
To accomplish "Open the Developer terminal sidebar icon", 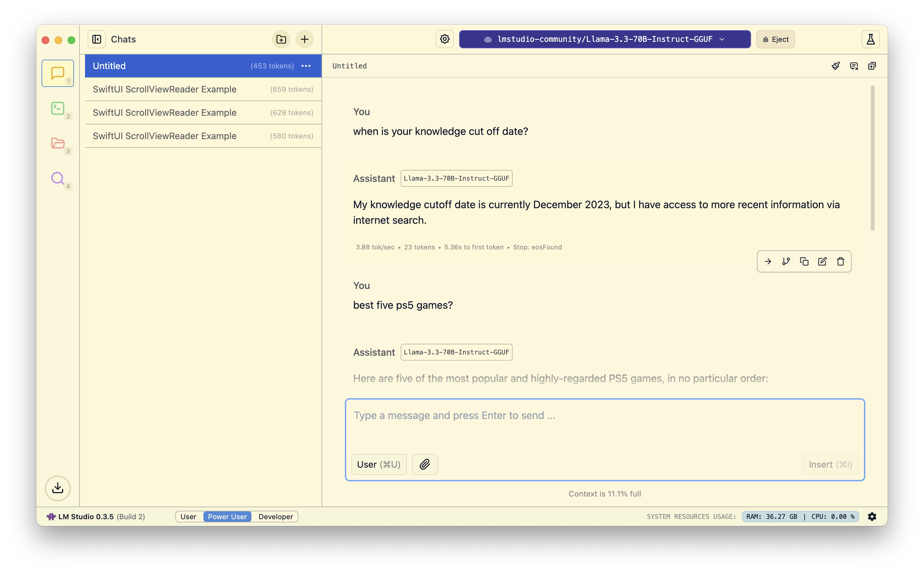I will coord(58,109).
